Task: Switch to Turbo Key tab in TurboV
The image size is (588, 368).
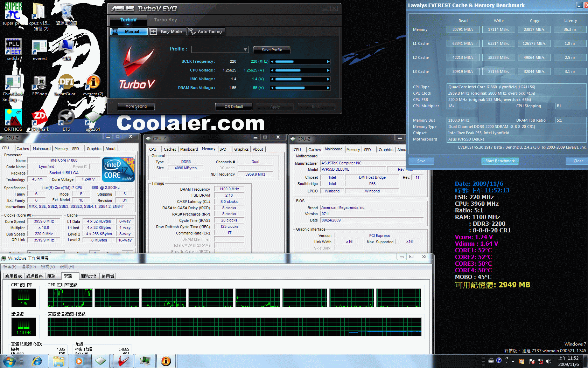Action: click(x=166, y=20)
